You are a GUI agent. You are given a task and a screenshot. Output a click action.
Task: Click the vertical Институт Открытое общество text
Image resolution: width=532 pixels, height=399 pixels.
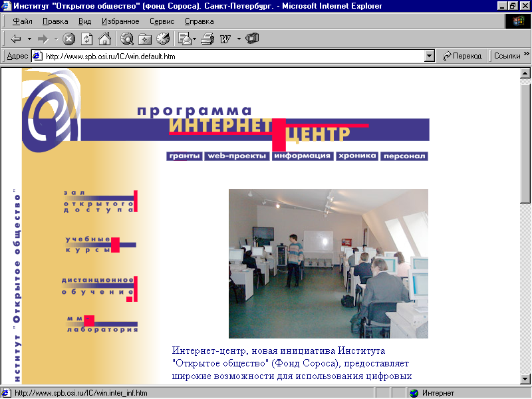17,286
